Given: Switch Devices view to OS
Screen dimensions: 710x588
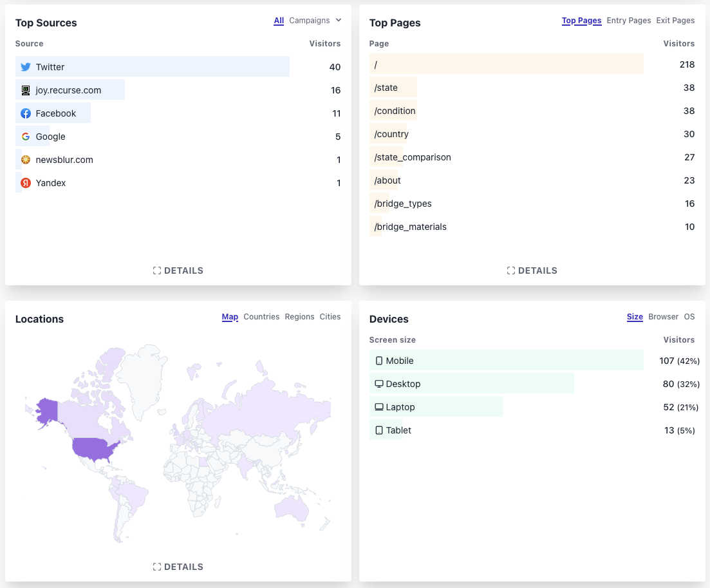Looking at the screenshot, I should (689, 317).
